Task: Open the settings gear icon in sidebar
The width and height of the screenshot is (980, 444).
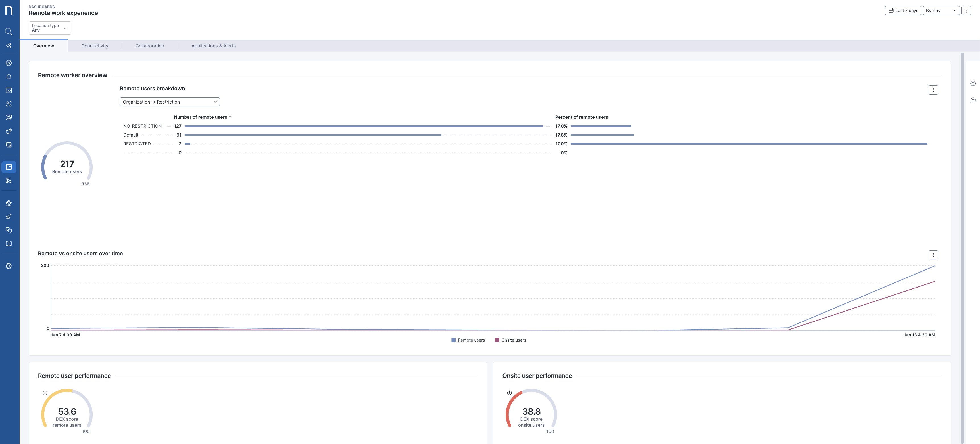Action: point(9,266)
